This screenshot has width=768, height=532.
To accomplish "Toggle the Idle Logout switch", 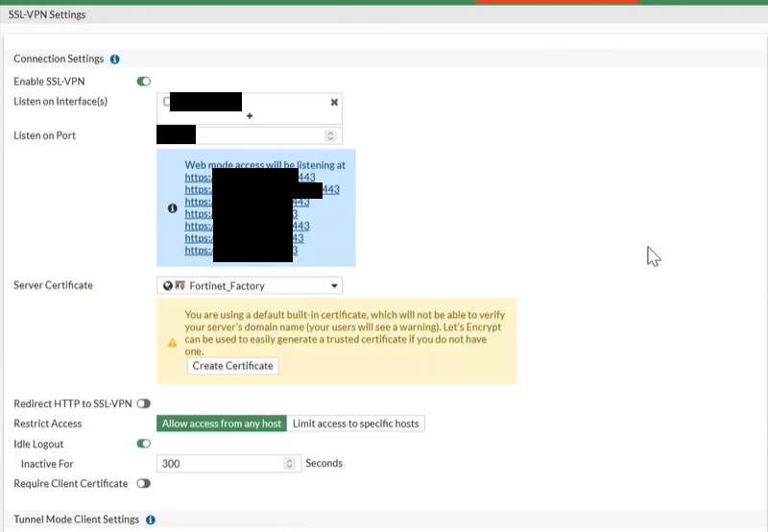I will [143, 444].
